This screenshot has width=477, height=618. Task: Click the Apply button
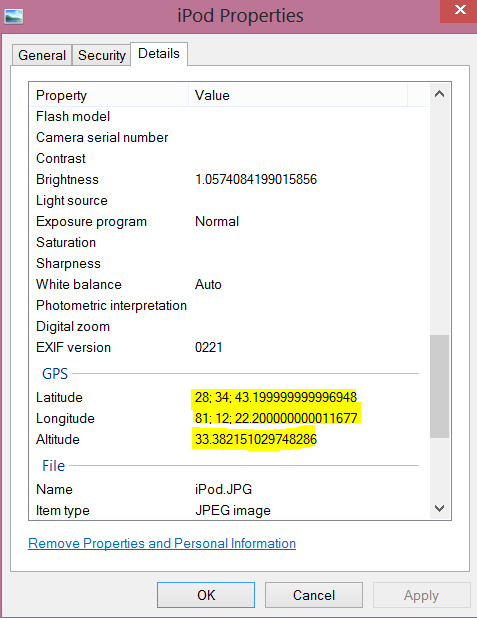[x=421, y=595]
